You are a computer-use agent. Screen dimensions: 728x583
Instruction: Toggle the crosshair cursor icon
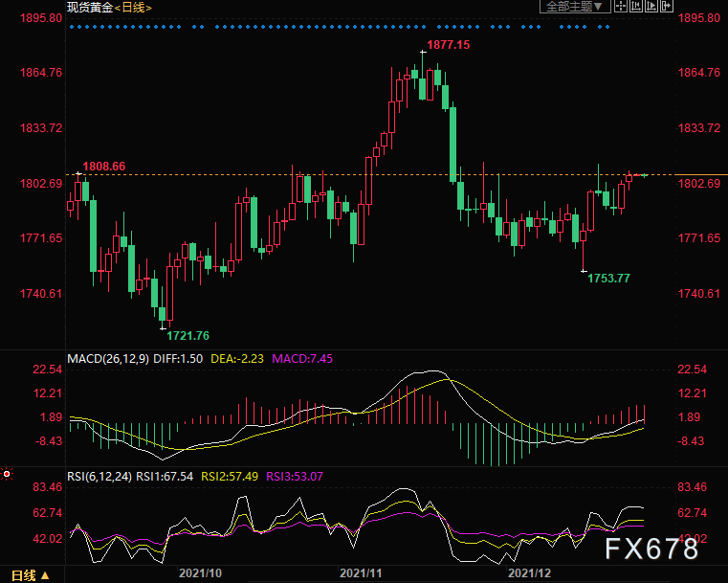tap(621, 6)
